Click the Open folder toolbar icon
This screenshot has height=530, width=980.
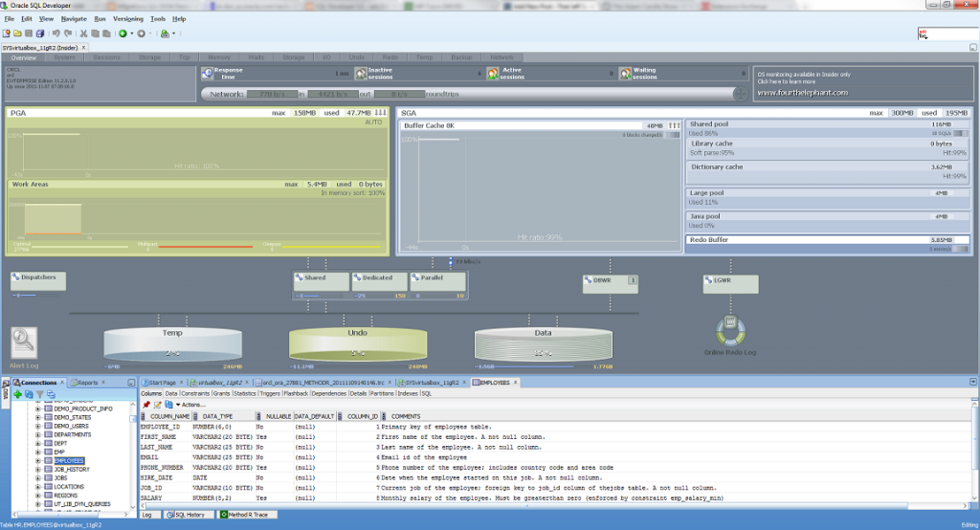[17, 33]
